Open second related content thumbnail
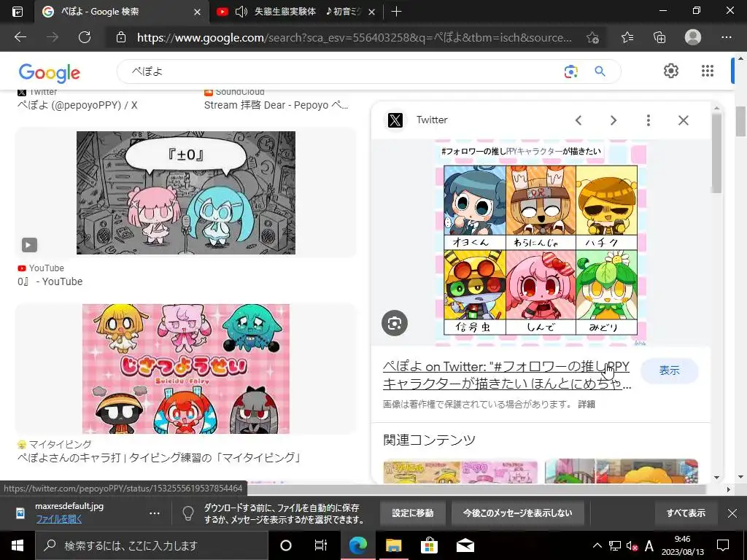Viewport: 747px width, 560px height. click(622, 472)
